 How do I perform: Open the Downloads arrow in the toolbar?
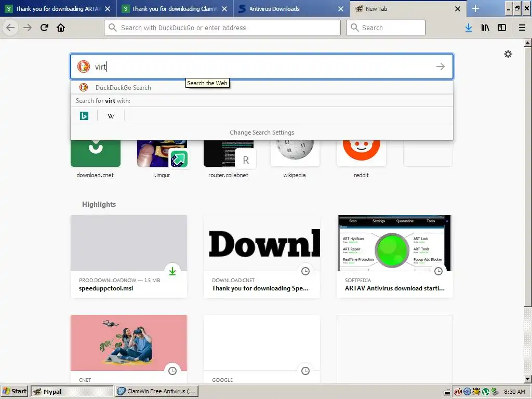pos(469,28)
